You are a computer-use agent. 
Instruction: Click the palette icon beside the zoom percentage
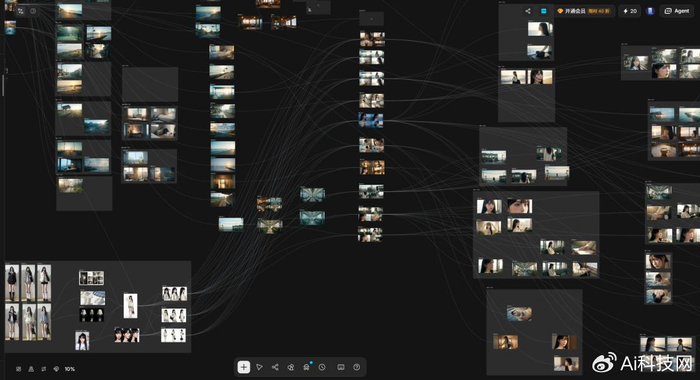coord(56,369)
